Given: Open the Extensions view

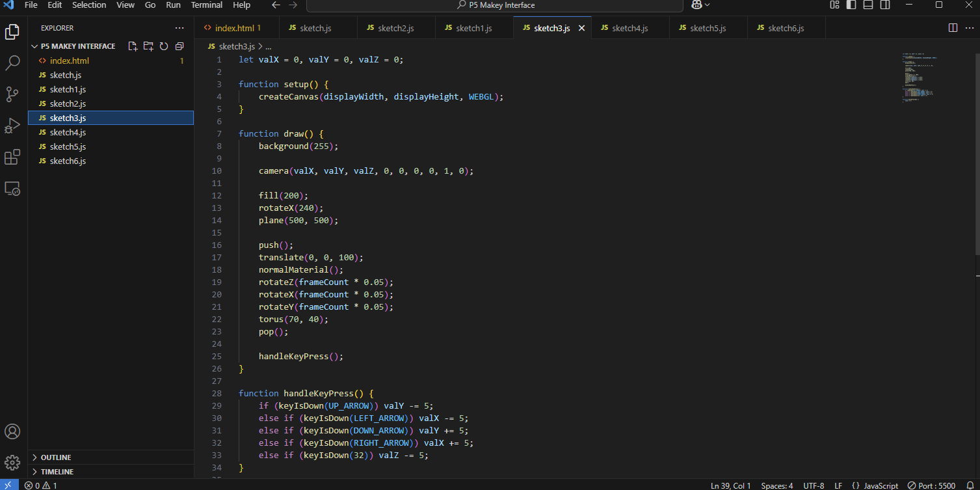Looking at the screenshot, I should coord(12,157).
